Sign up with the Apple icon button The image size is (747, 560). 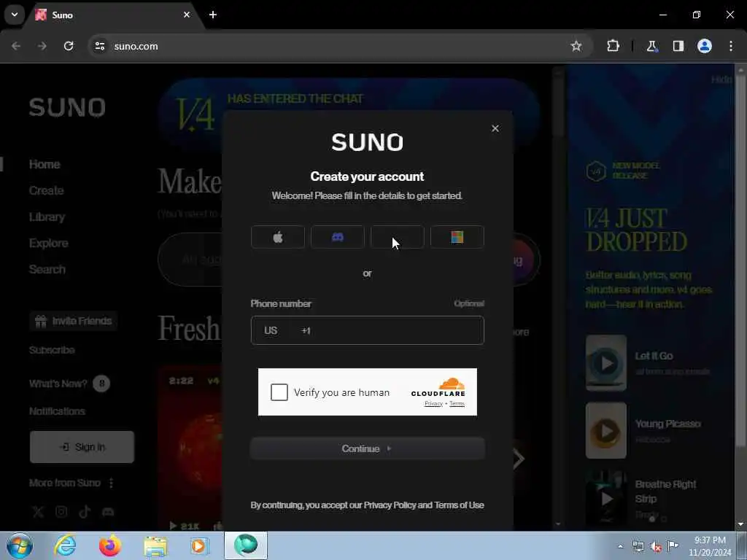point(278,237)
